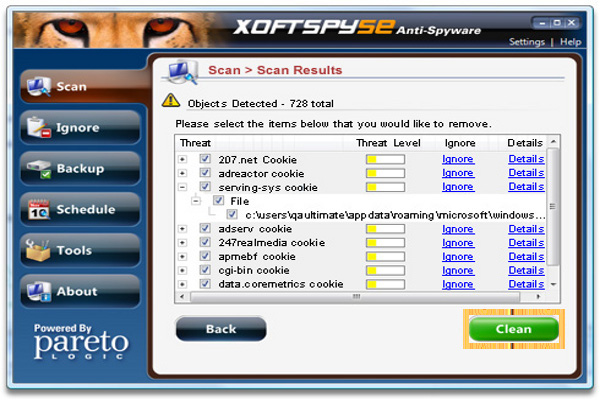
Task: Uncheck the adserv cookie checkbox
Action: pyautogui.click(x=205, y=229)
